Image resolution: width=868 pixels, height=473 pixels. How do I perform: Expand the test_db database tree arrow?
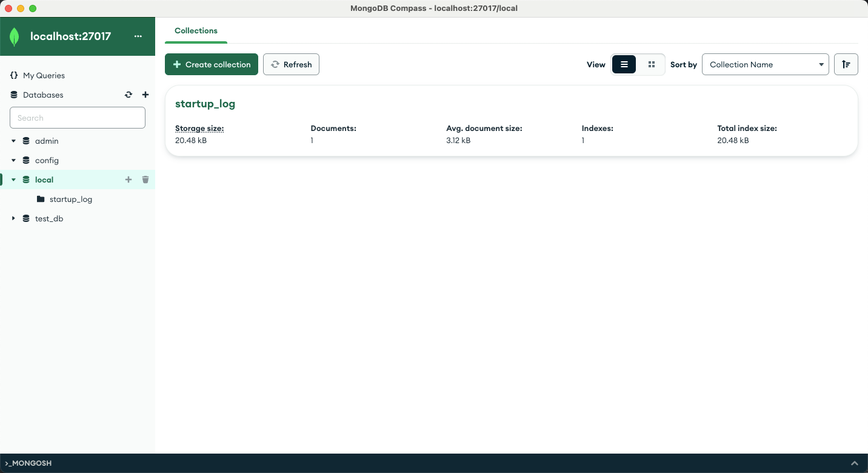coord(13,219)
